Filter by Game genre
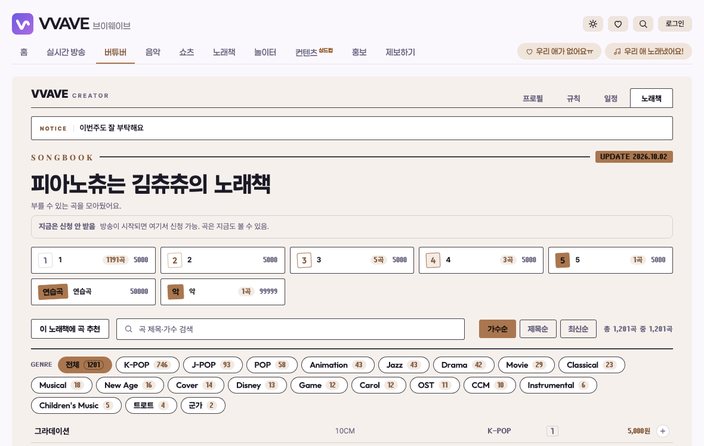This screenshot has height=446, width=704. click(319, 385)
